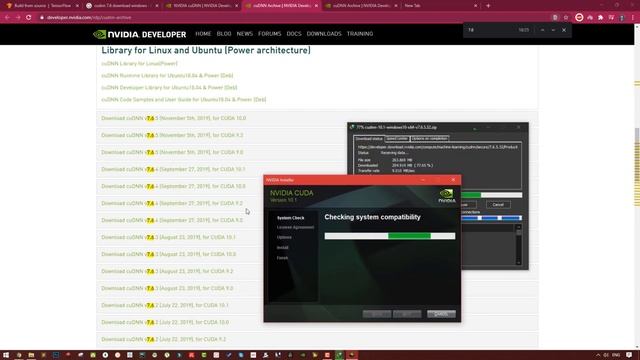The image size is (640, 360).
Task: Click the NVIDIA installer compatibility progress bar
Action: click(390, 236)
